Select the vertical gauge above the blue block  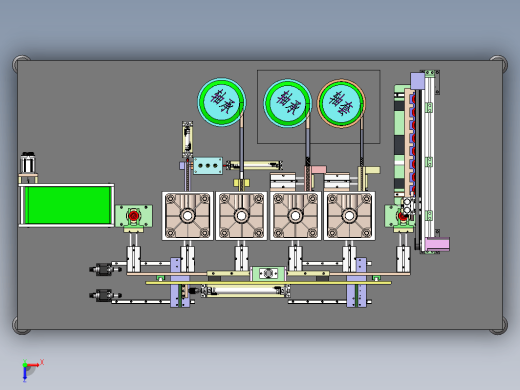188,139
